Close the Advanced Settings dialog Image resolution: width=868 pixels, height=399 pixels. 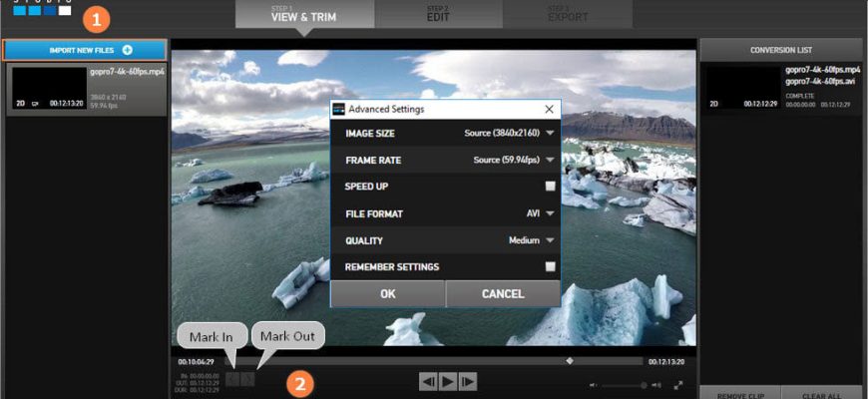(x=549, y=110)
